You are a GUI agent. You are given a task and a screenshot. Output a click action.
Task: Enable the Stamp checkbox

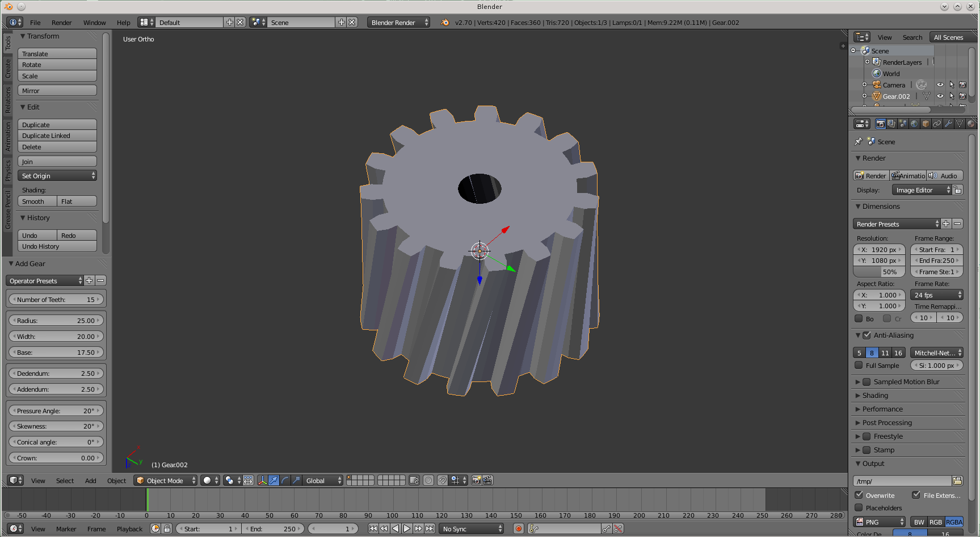coord(867,450)
